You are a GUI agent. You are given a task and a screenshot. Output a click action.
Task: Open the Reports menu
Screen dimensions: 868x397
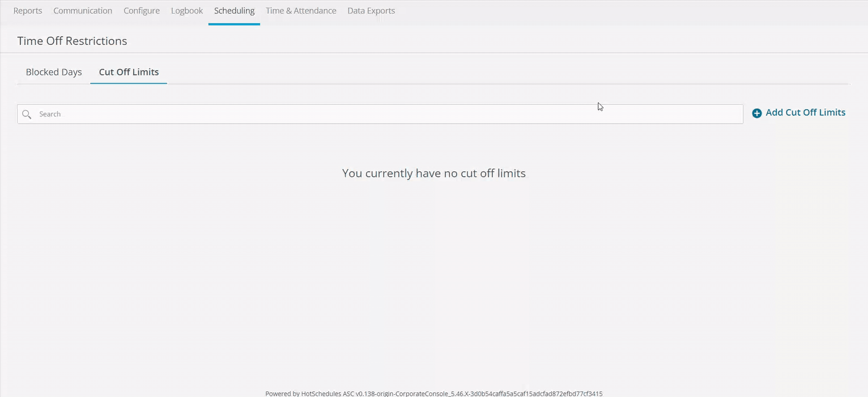coord(28,11)
